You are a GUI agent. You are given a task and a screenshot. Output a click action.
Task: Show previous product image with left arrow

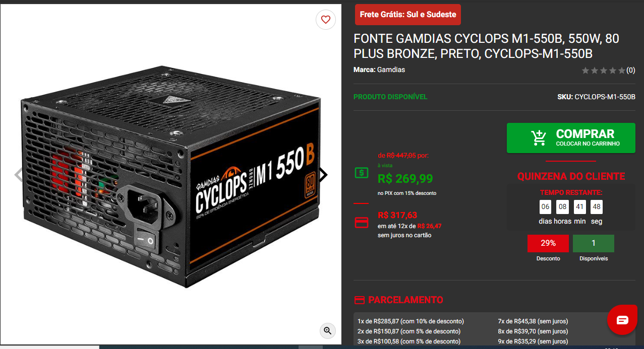coord(19,175)
